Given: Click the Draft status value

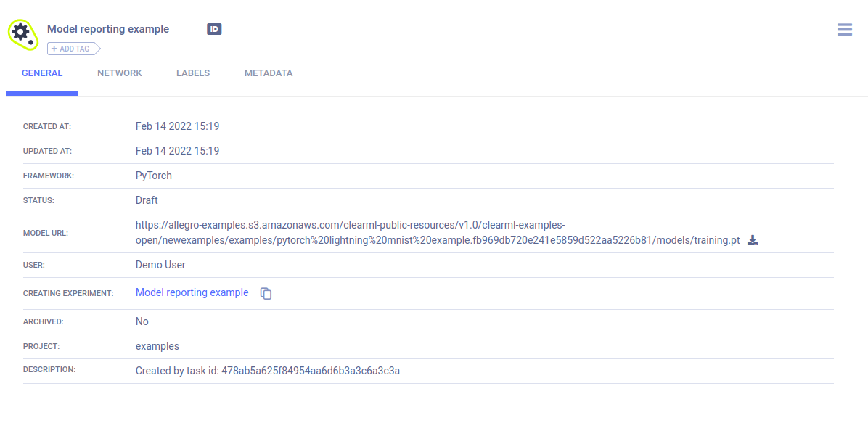Looking at the screenshot, I should (147, 200).
